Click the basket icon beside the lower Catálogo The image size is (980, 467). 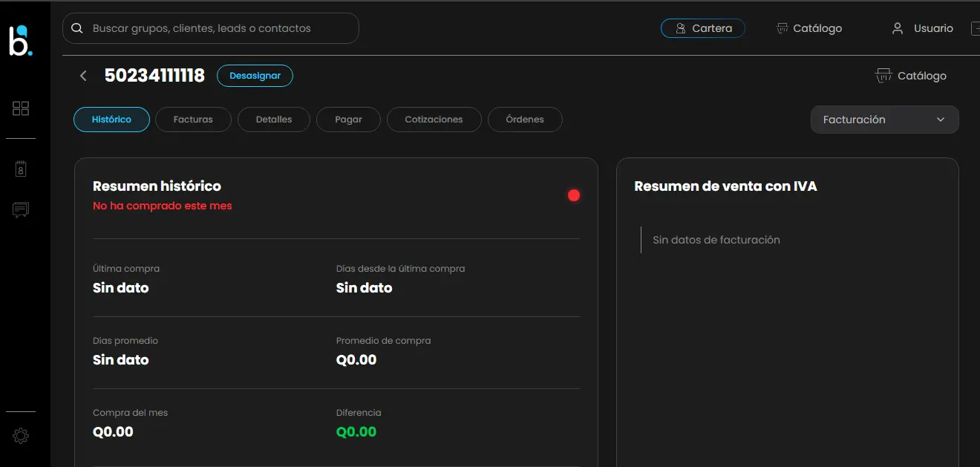click(883, 76)
